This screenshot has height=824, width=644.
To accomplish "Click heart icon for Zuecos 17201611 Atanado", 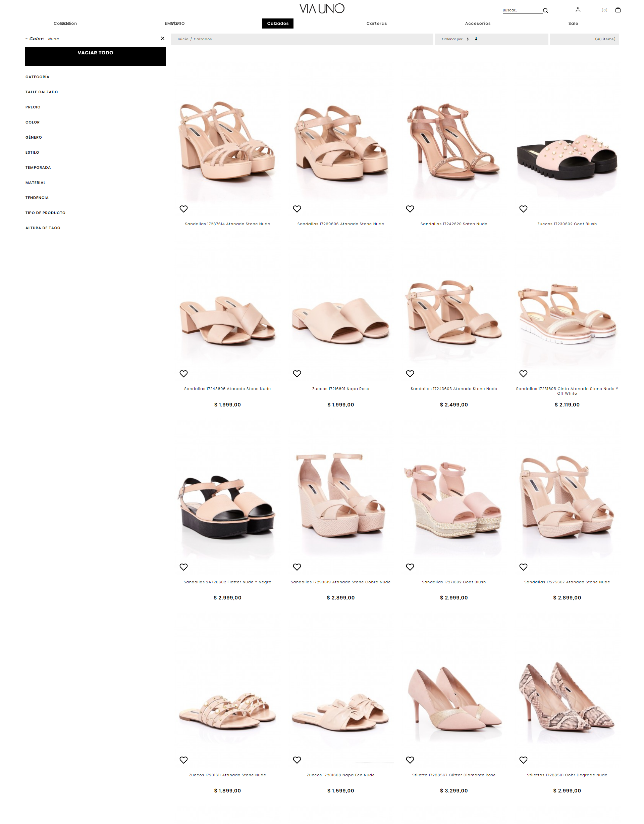I will tap(183, 760).
